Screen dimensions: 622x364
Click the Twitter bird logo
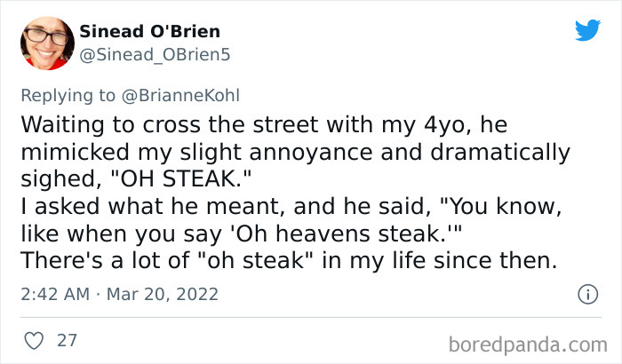[587, 30]
